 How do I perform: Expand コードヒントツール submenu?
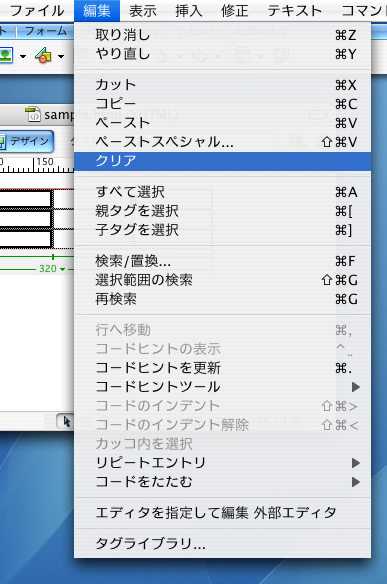(222, 387)
